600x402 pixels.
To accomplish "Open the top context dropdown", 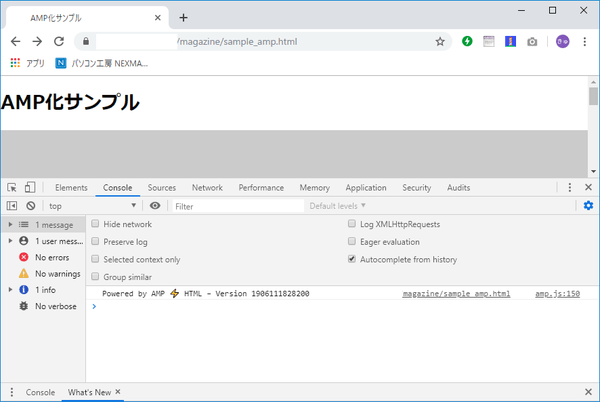I will point(92,206).
